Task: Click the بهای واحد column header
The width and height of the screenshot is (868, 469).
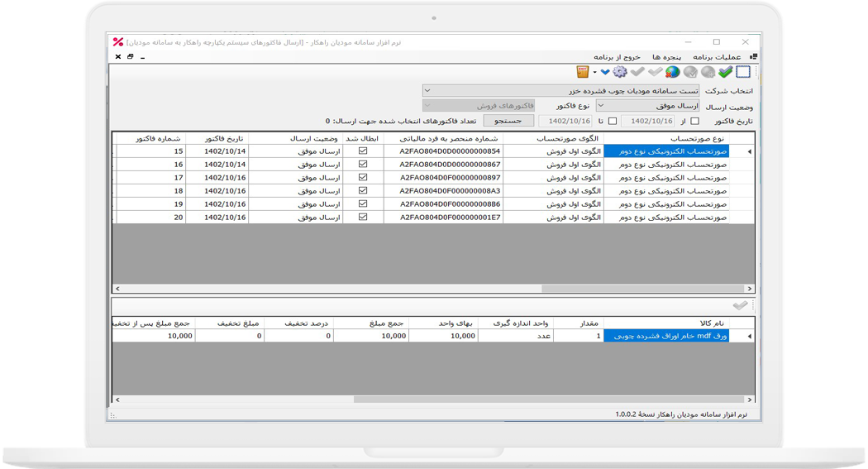Action: click(443, 323)
